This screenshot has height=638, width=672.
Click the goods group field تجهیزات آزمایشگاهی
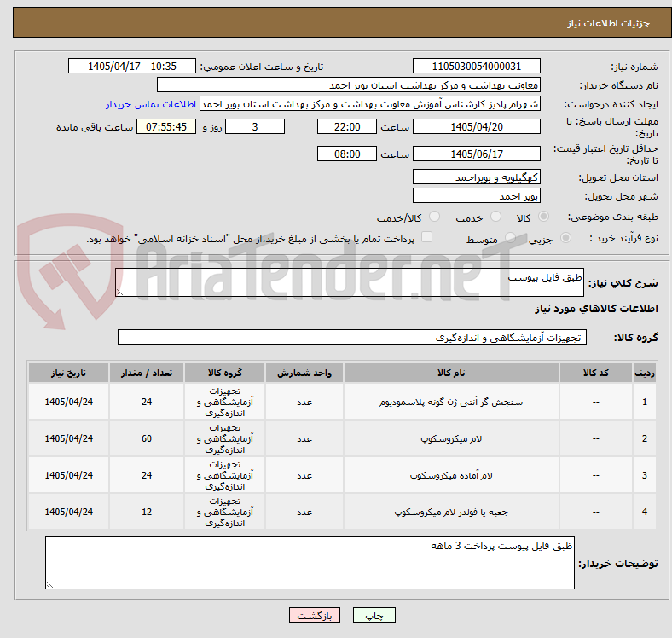tap(352, 337)
